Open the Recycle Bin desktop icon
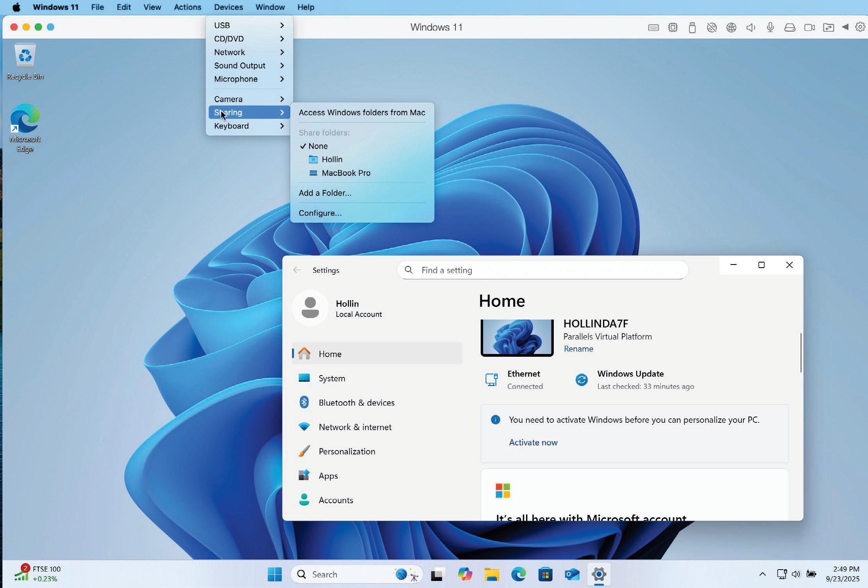The image size is (868, 588). 25,62
